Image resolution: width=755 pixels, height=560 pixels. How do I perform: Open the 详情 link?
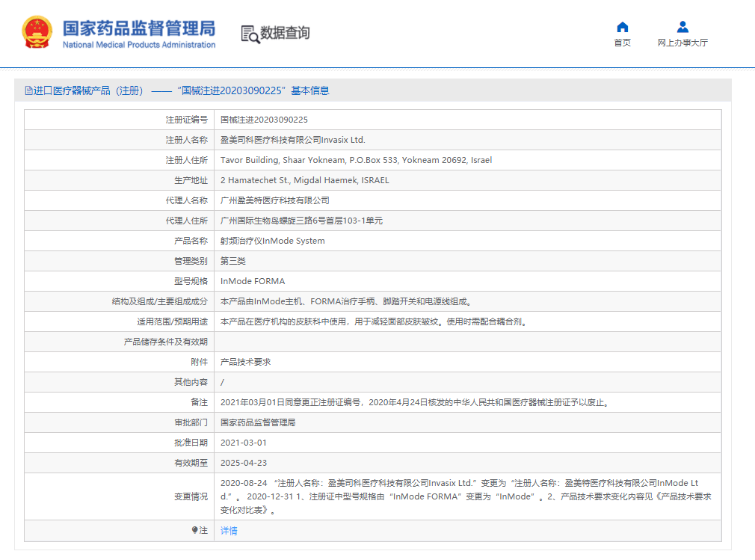coord(229,531)
